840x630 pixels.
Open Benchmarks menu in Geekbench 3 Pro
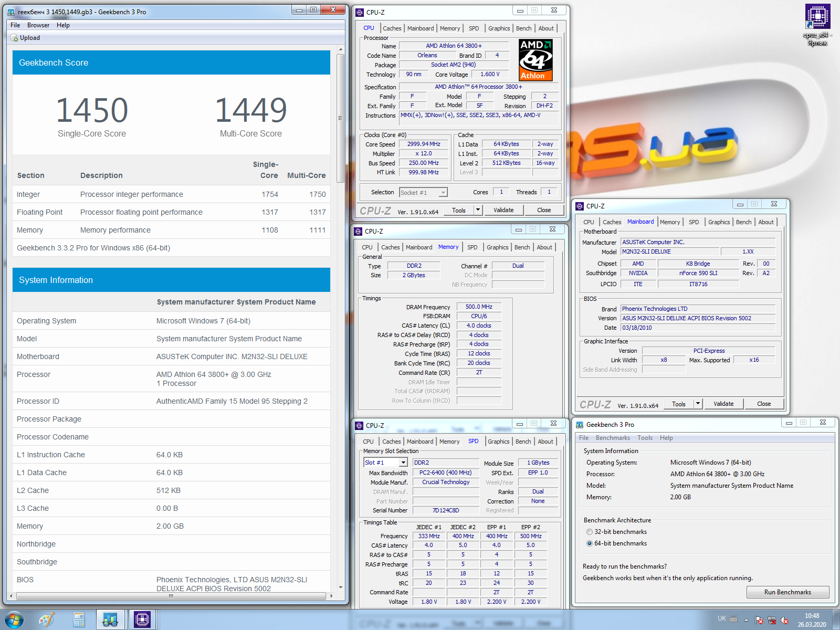click(613, 438)
